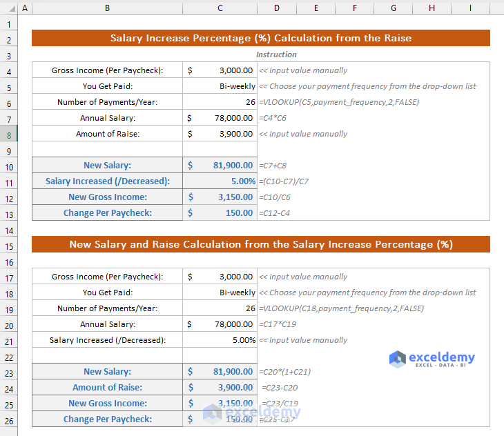Select column H header

click(x=432, y=8)
